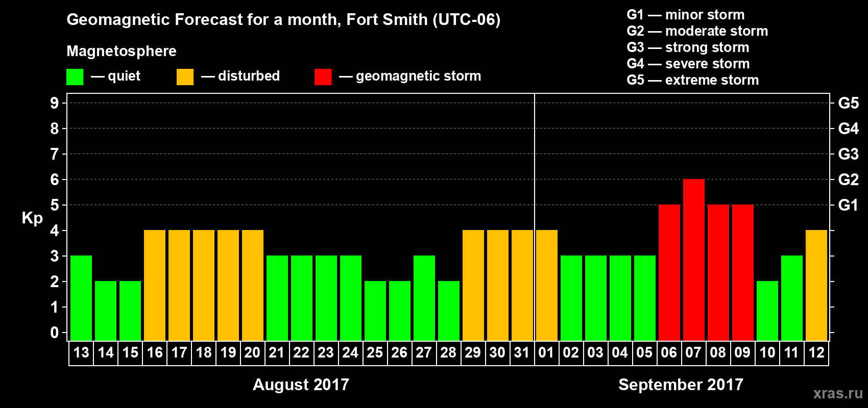Click the 'G1 — minor storm' legend line

tap(686, 15)
